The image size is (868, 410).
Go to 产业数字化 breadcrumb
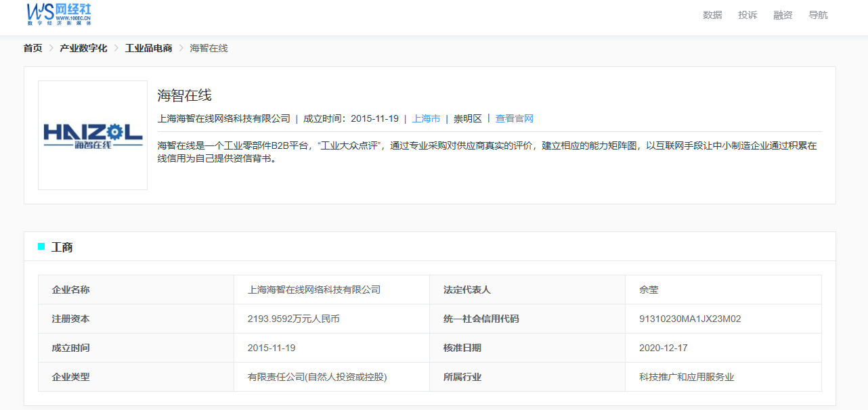[x=83, y=48]
